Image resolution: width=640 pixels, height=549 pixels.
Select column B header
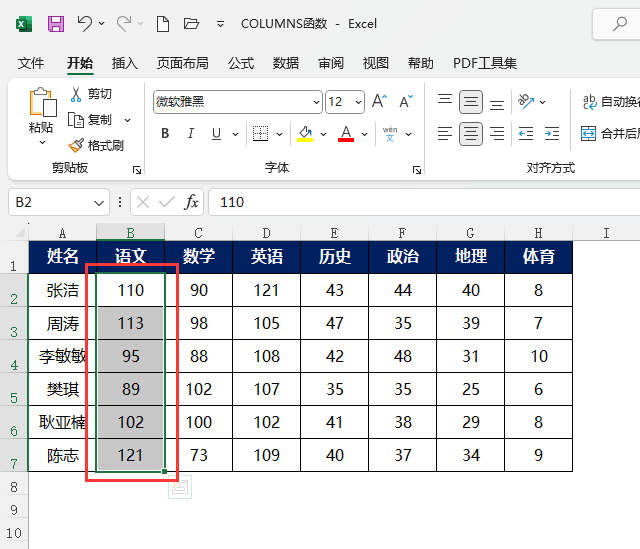131,232
